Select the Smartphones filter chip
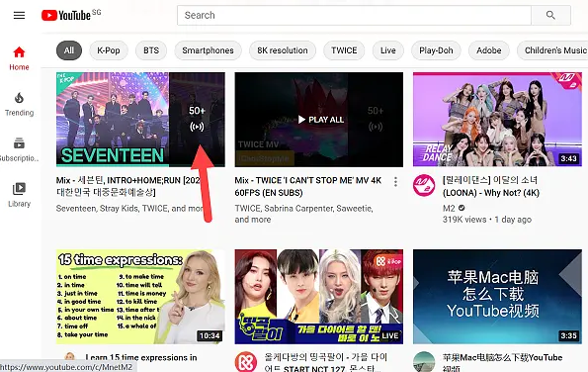 pyautogui.click(x=208, y=50)
